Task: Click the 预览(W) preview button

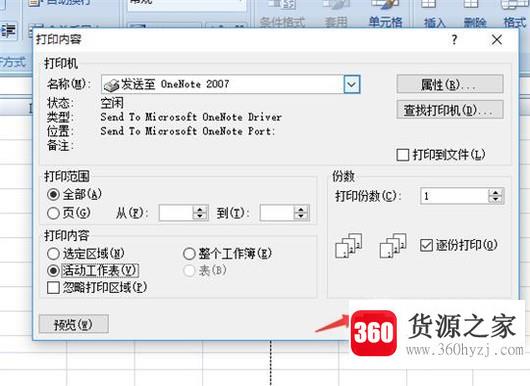Action: pyautogui.click(x=74, y=324)
